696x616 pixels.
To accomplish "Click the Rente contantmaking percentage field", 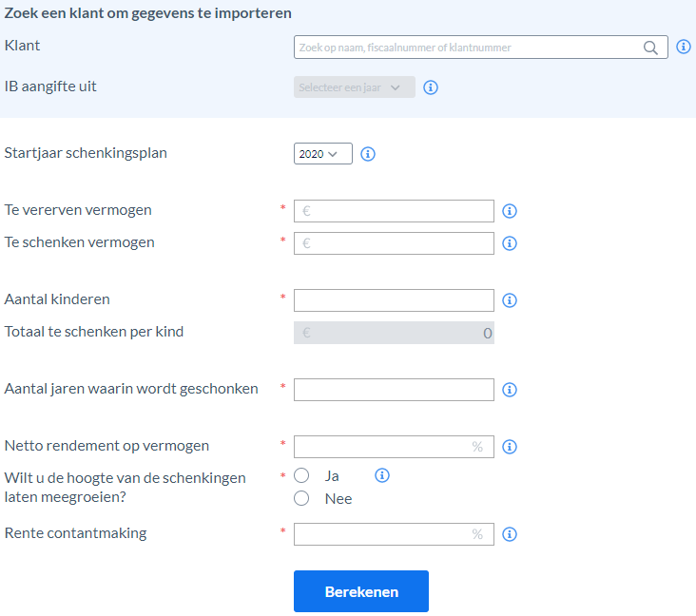I will coord(394,534).
